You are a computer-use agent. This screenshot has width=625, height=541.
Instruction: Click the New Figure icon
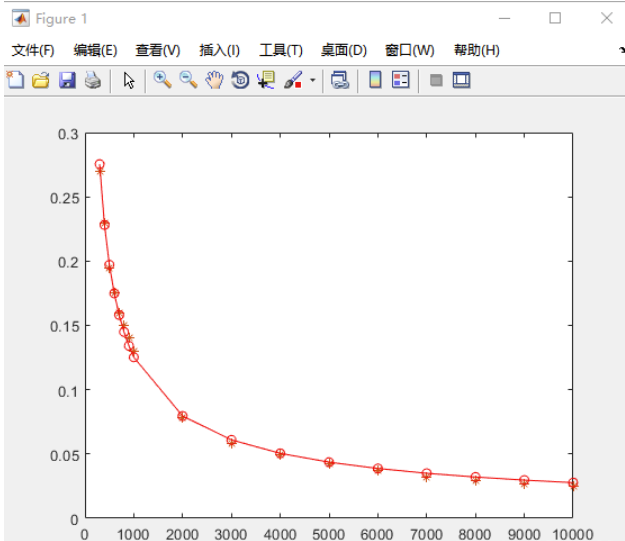click(x=15, y=80)
